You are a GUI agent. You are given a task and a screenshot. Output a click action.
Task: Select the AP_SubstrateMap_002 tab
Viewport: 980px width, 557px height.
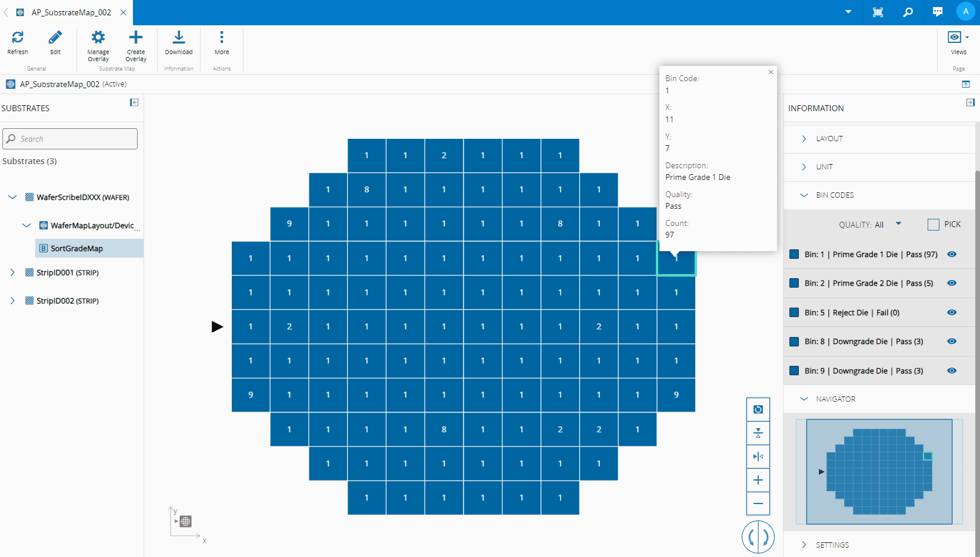(x=71, y=12)
